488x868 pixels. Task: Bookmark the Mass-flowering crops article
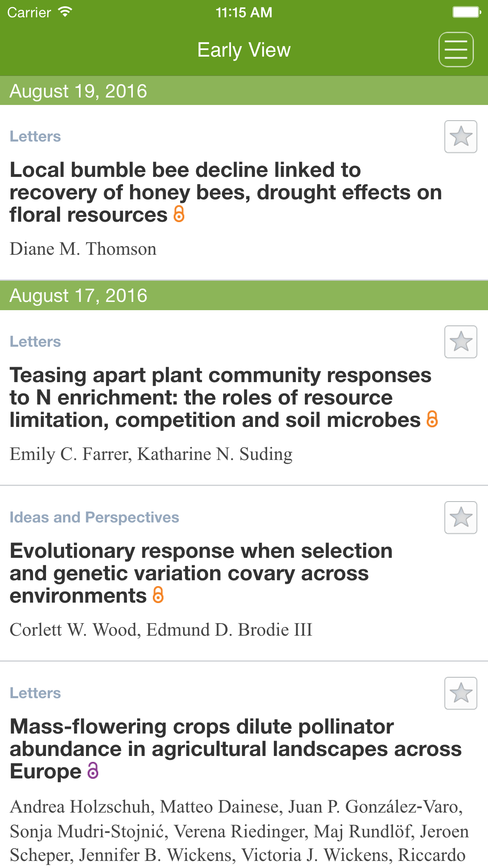pos(460,693)
